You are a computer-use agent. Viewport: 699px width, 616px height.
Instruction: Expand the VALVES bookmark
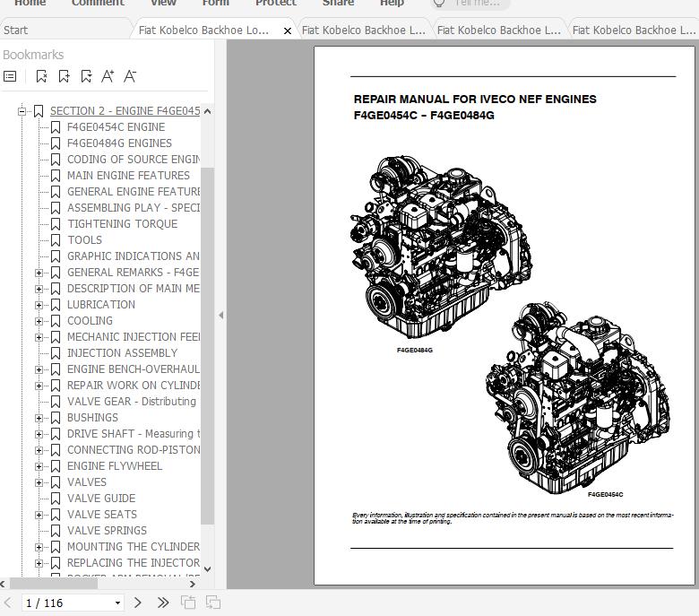(39, 482)
